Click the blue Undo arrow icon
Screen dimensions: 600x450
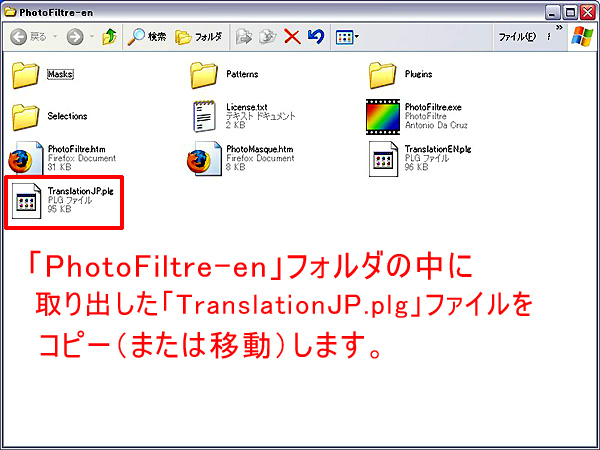tap(316, 37)
